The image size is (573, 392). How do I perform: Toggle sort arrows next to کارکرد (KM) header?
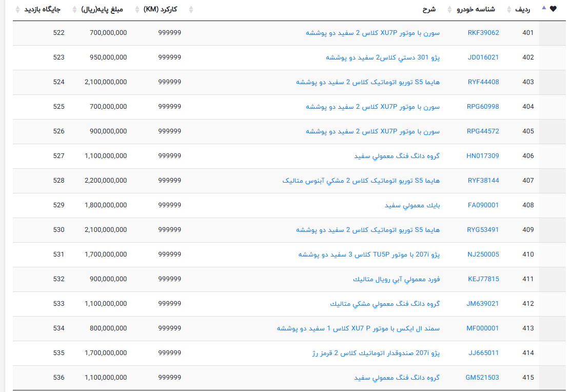(137, 10)
